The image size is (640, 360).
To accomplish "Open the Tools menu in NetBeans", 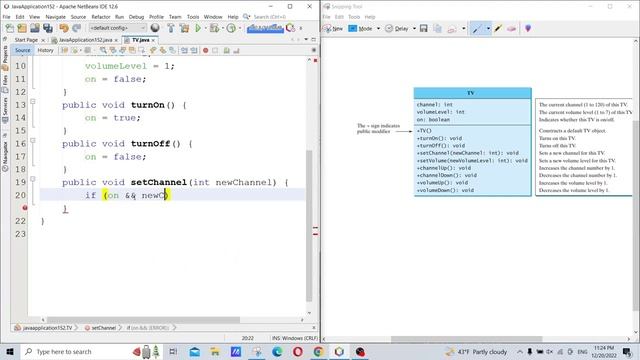I will click(193, 17).
